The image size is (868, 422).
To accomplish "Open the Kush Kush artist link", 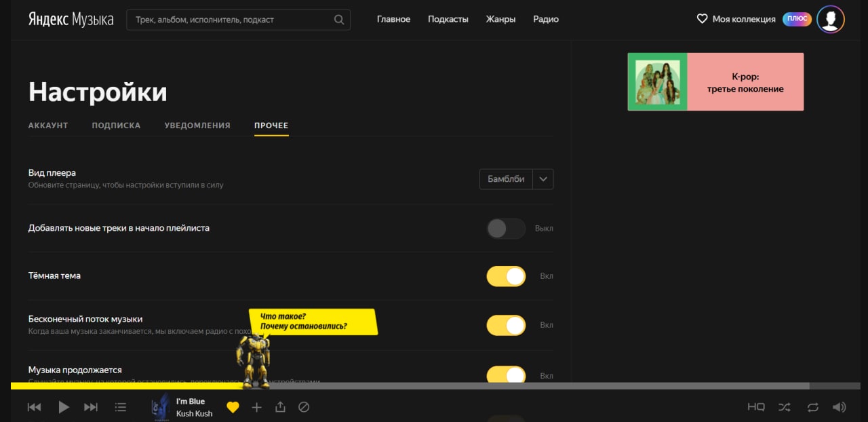I will click(x=194, y=413).
